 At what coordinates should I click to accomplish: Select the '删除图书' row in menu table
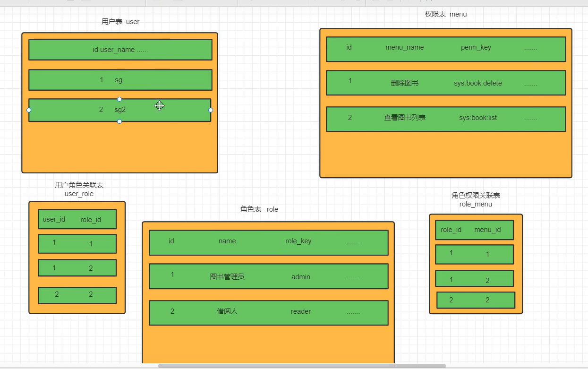point(445,83)
